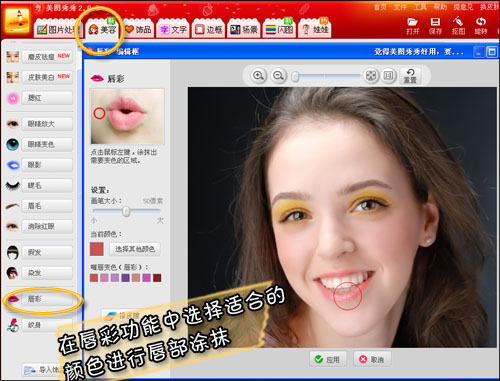Apply changes with the 应用 button

click(328, 359)
